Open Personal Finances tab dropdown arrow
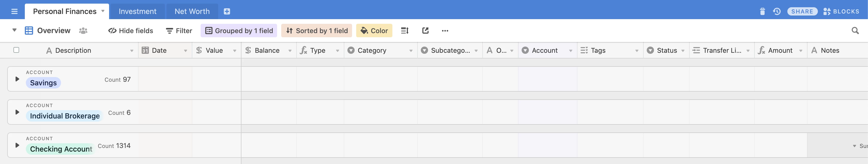Viewport: 868px width, 164px height. pyautogui.click(x=103, y=11)
